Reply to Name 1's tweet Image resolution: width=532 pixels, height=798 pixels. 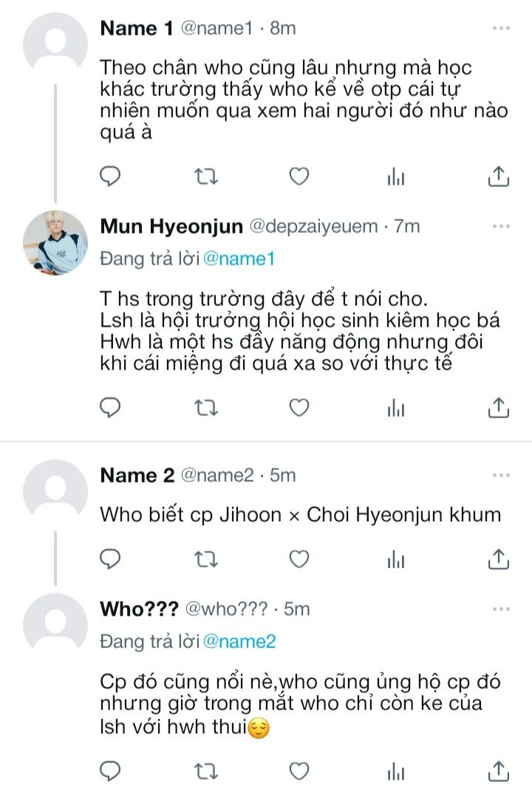110,177
